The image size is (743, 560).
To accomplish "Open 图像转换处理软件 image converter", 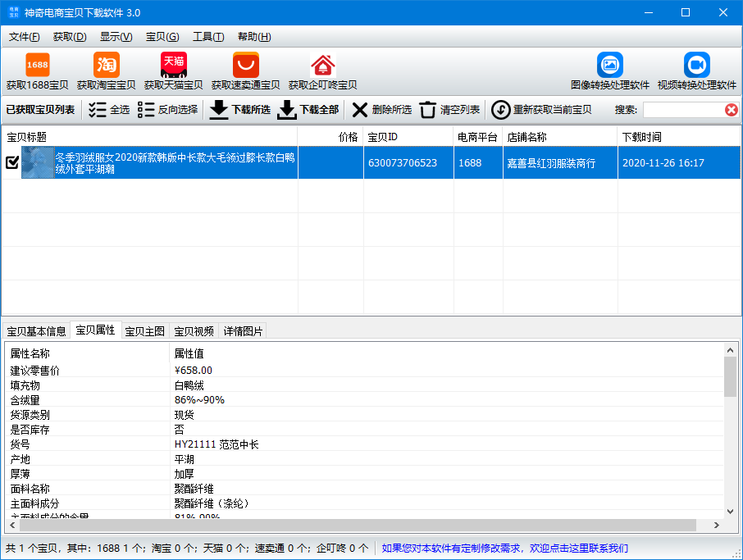I will (x=609, y=65).
